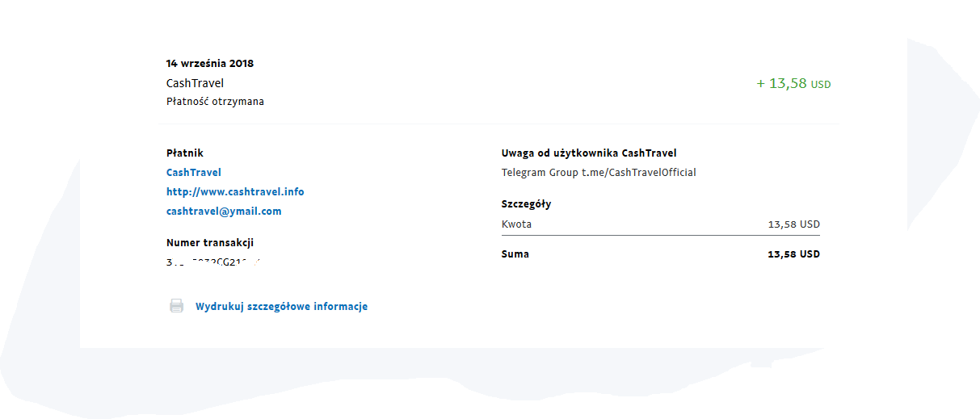The width and height of the screenshot is (980, 419).
Task: Click the Płatnik heading
Action: click(185, 153)
